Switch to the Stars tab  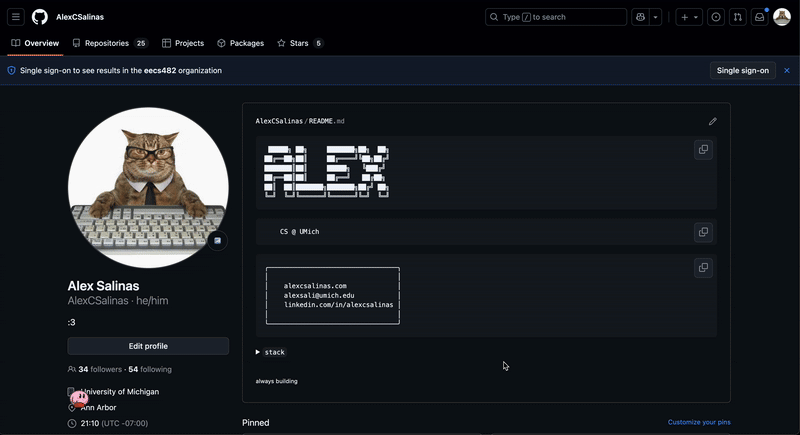[300, 43]
